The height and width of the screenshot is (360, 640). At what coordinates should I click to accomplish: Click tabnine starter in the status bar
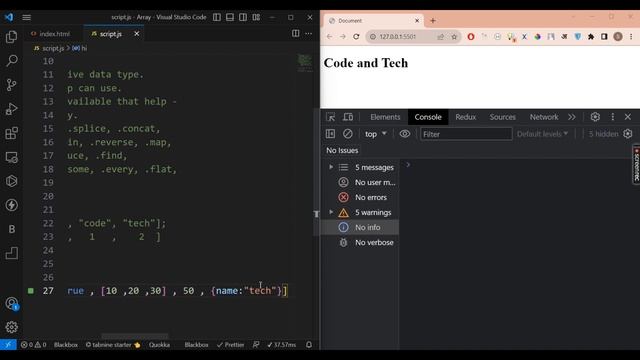coord(113,345)
